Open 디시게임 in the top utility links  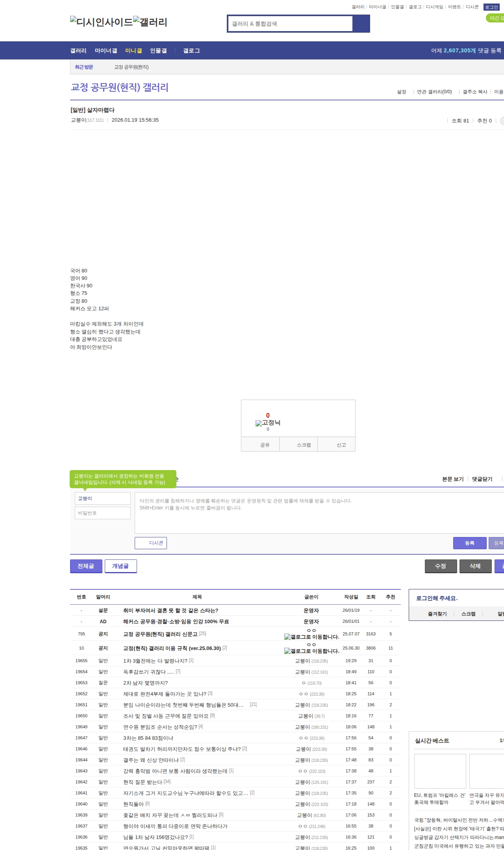pyautogui.click(x=434, y=7)
